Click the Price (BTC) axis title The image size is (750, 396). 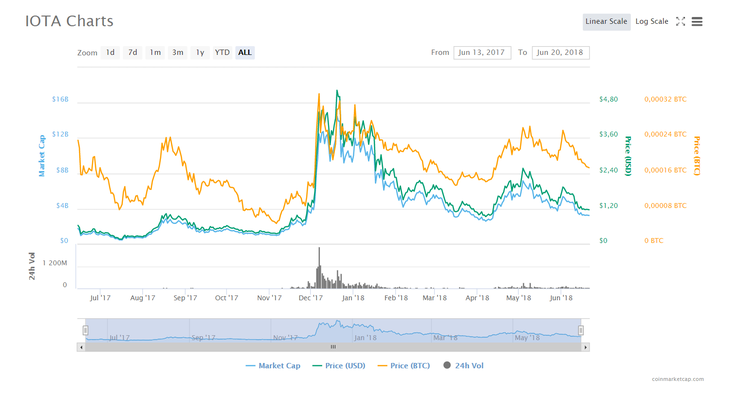coord(696,156)
